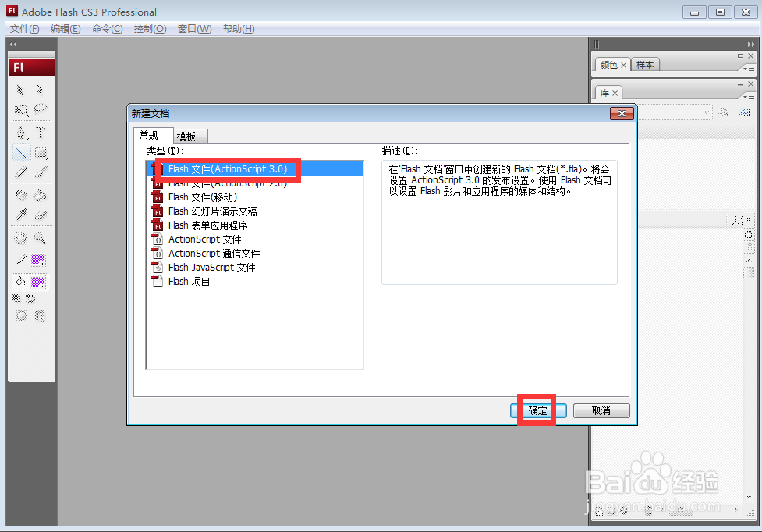Select the Subselection tool
The width and height of the screenshot is (762, 532).
coord(40,90)
